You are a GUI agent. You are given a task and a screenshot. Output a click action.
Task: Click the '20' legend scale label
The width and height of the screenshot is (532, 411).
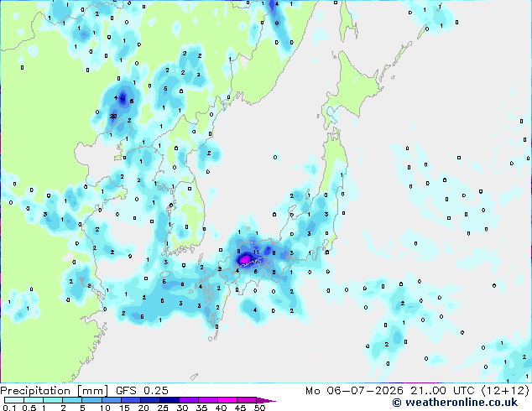click(x=143, y=408)
